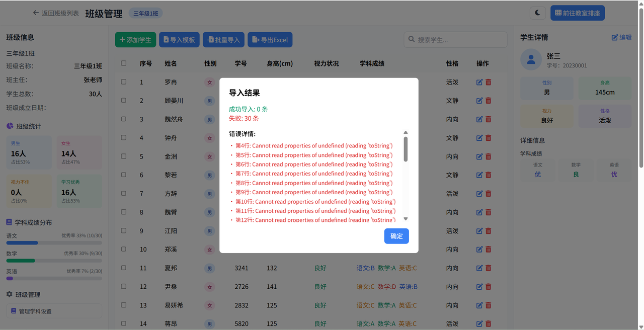Delete 蒋昂's row with the trash icon

click(x=488, y=323)
